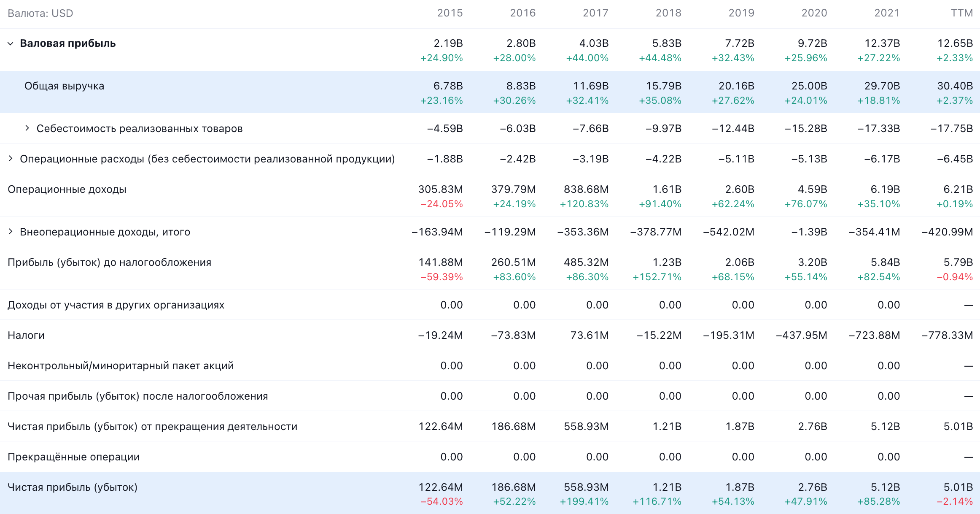
Task: Click cost of goods −12.44B for 2019
Action: coord(733,129)
